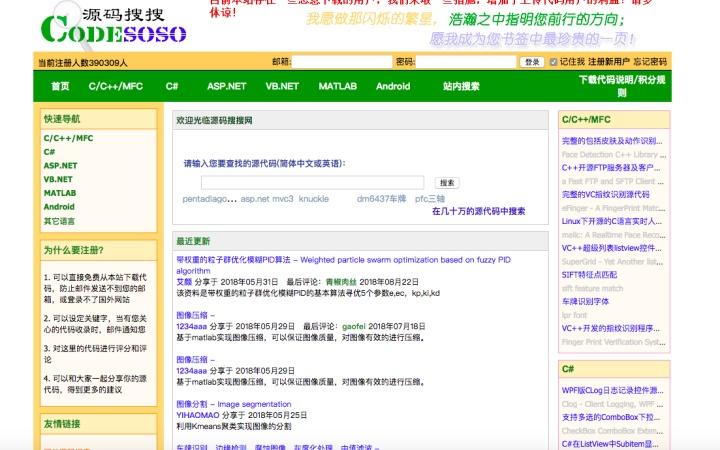Viewport: 720px width, 450px height.
Task: Open the C/C++/MFC right panel heading
Action: (586, 119)
